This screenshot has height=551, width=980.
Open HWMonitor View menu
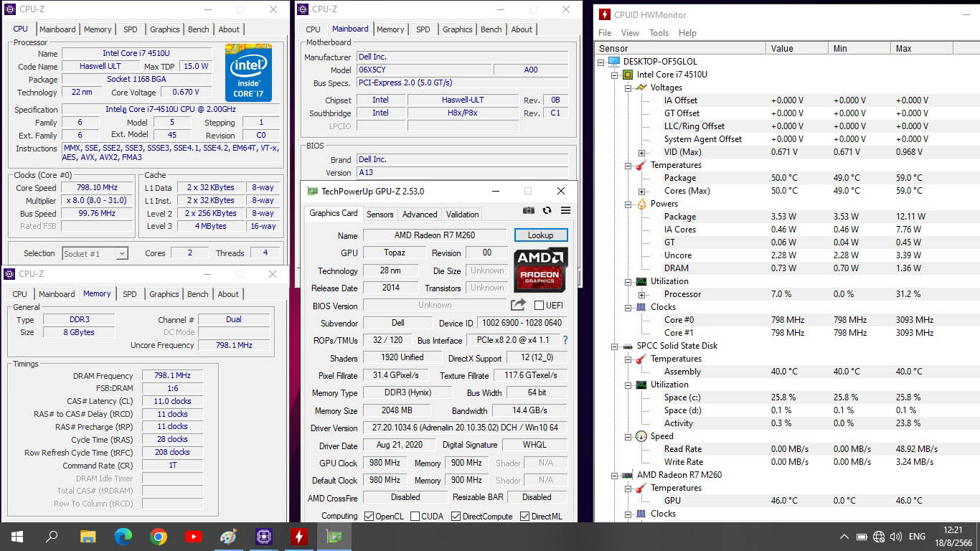pos(630,33)
